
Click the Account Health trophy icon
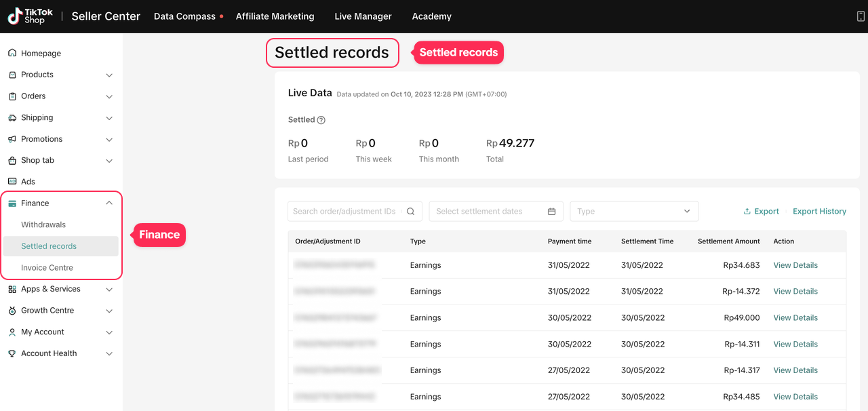12,353
